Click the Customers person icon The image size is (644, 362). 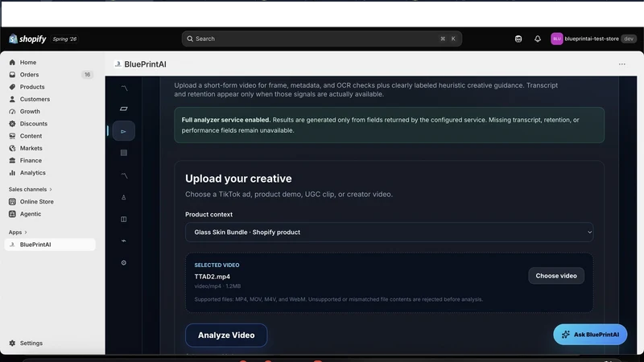point(12,99)
